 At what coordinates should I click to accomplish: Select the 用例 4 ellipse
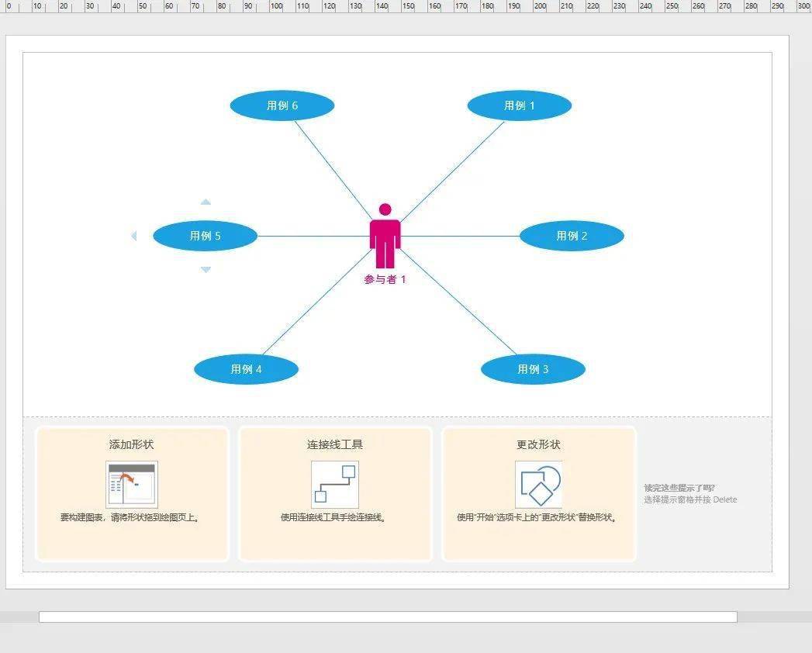pyautogui.click(x=246, y=369)
